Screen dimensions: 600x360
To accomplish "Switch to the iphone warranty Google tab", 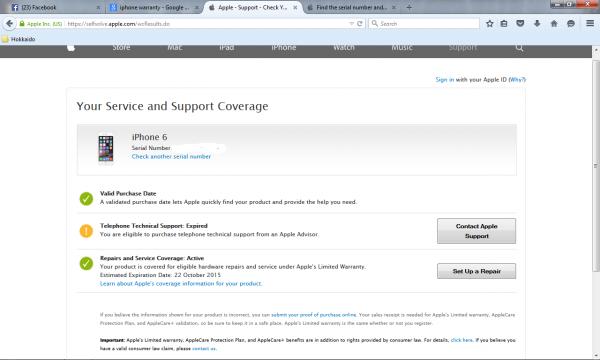I will coord(155,7).
